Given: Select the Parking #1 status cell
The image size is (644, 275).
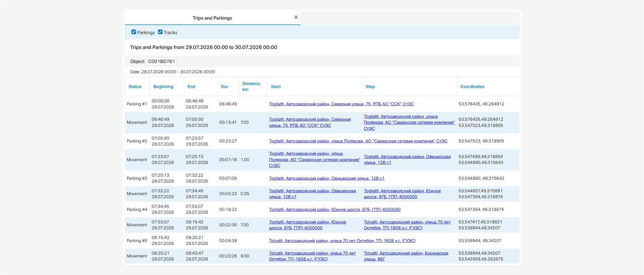Looking at the screenshot, I should point(137,104).
